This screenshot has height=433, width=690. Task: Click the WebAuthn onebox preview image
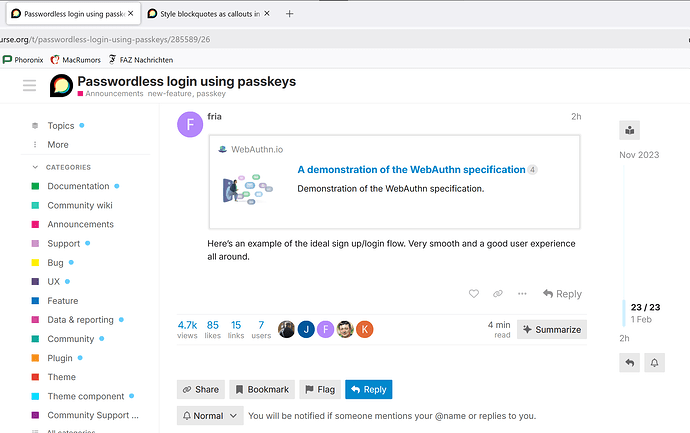(248, 189)
